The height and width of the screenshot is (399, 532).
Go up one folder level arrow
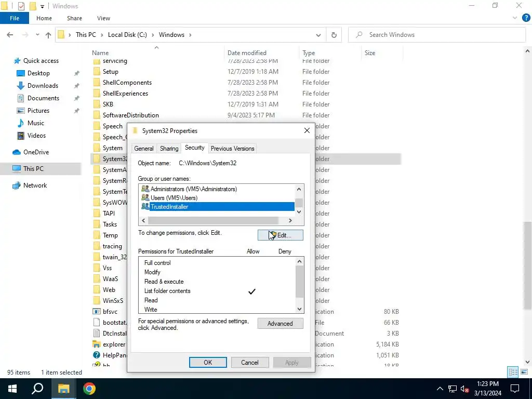(48, 35)
